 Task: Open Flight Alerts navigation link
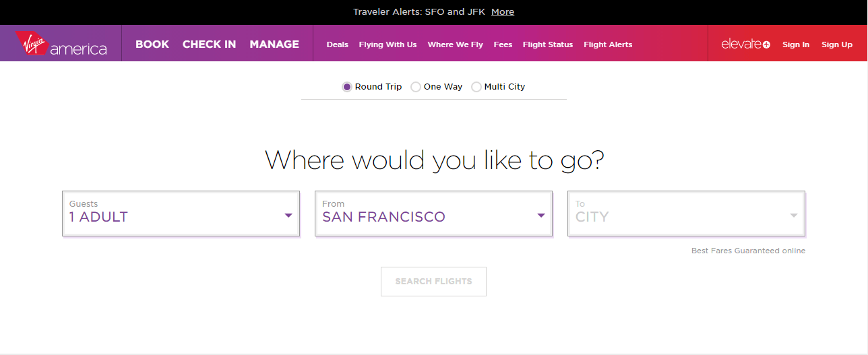(x=608, y=44)
